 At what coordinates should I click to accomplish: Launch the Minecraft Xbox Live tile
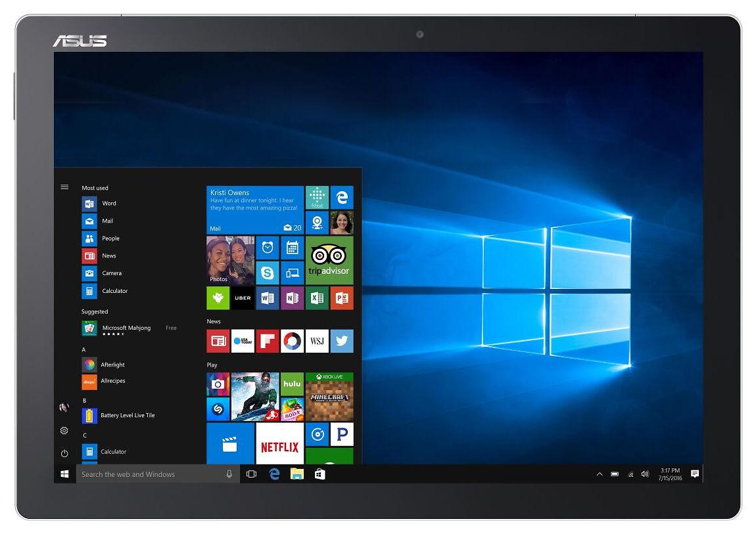point(329,397)
